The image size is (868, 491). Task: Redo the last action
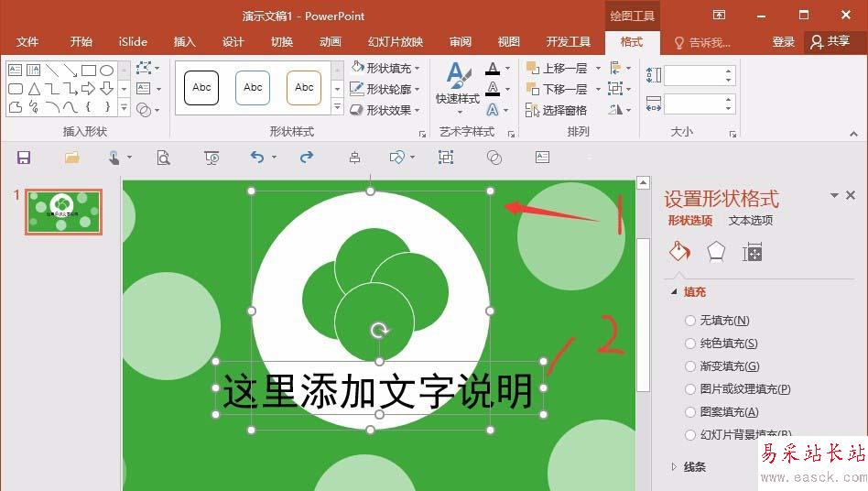click(307, 158)
